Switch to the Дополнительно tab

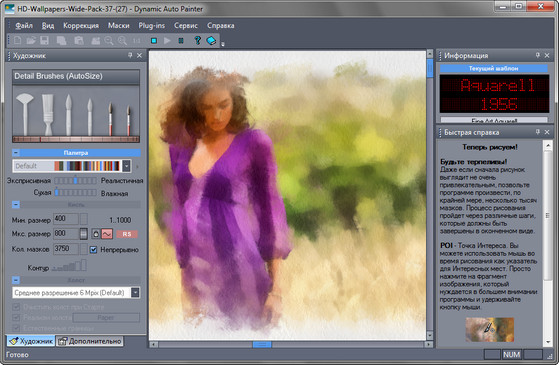(90, 341)
